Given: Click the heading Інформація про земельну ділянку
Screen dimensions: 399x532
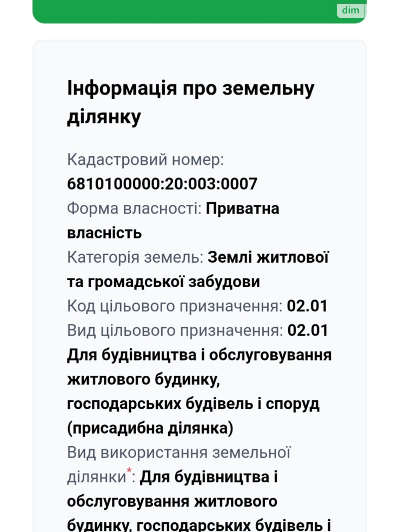Looking at the screenshot, I should tap(191, 102).
